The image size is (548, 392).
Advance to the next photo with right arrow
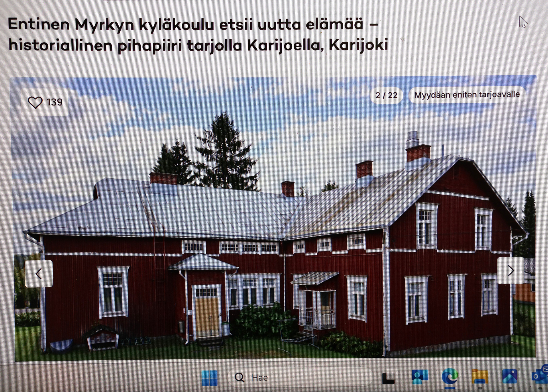point(511,271)
